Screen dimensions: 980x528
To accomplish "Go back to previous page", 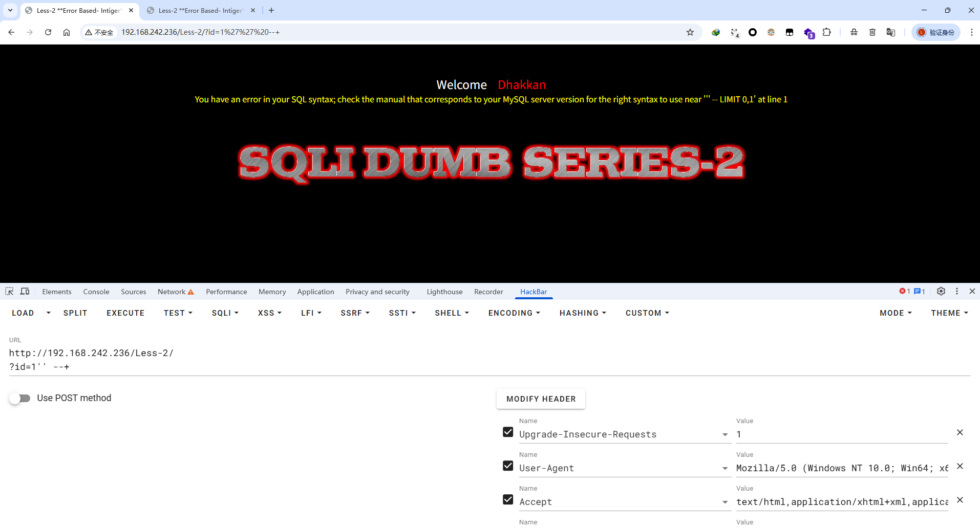I will pyautogui.click(x=11, y=32).
